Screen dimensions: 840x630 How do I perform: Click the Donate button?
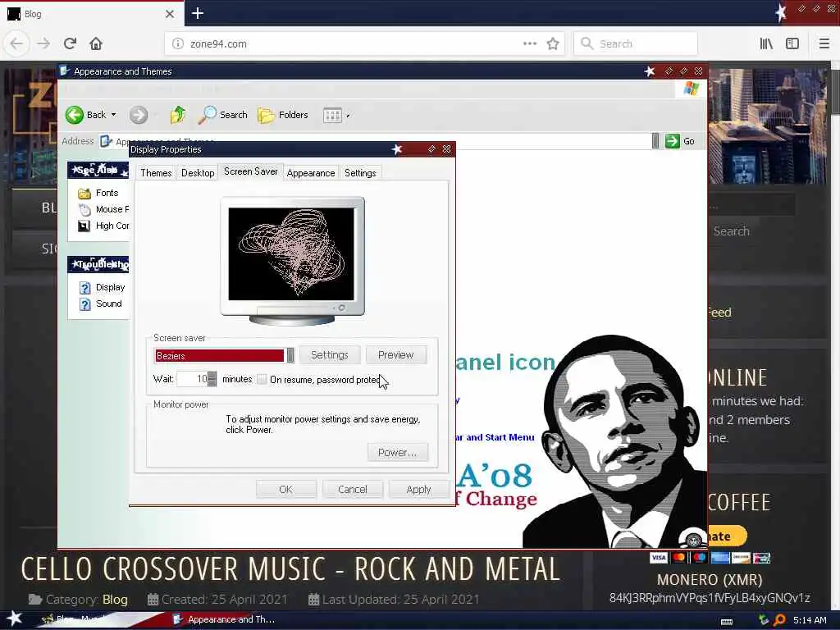[x=728, y=536]
